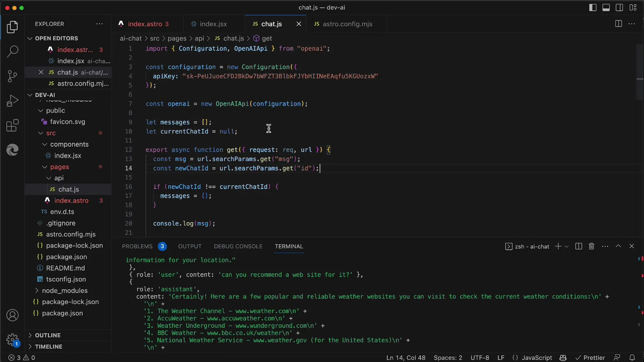Viewport: 644px width, 362px height.
Task: Open terminal panel more actions
Action: click(x=605, y=246)
